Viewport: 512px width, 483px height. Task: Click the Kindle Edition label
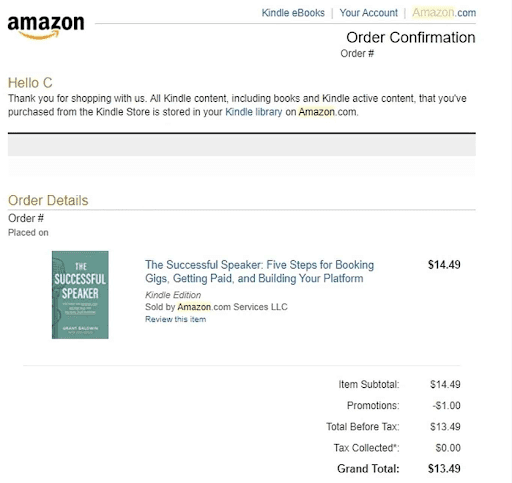(x=173, y=295)
